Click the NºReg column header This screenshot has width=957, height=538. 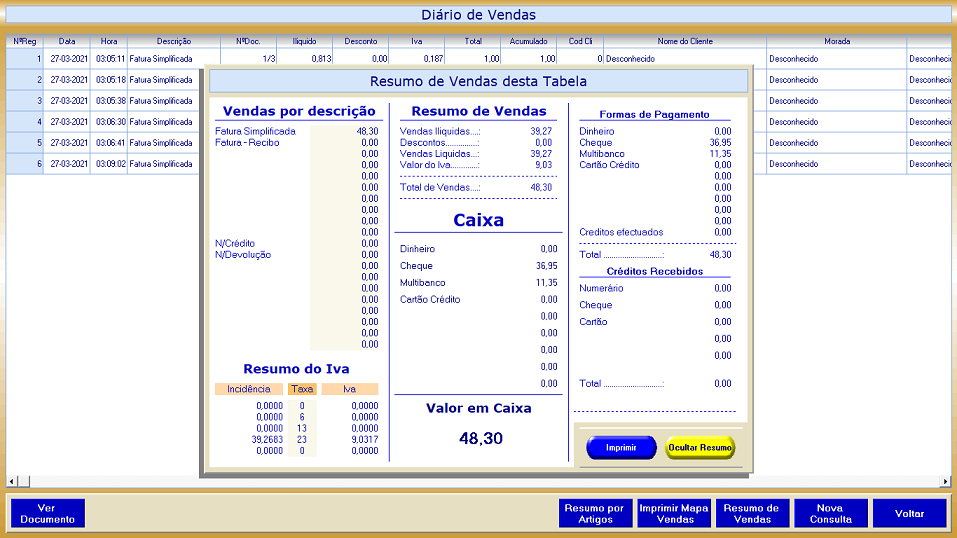(24, 42)
